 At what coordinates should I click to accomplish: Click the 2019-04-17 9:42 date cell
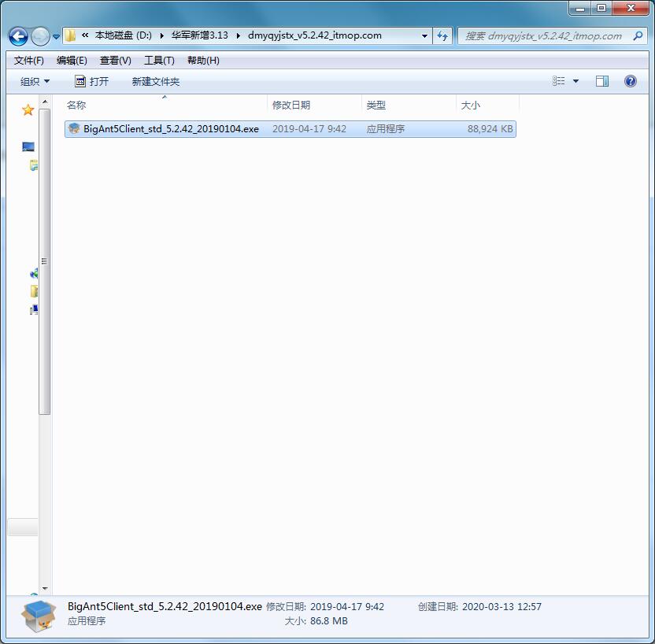pos(309,128)
